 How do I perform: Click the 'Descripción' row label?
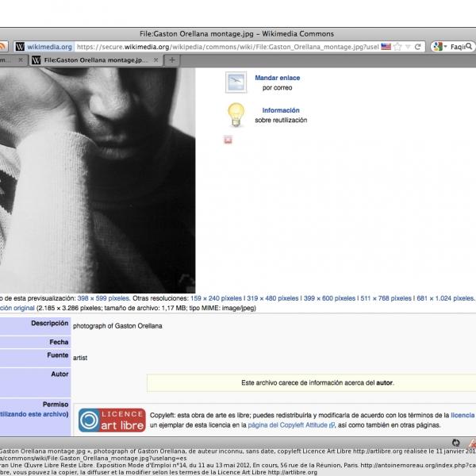click(50, 324)
